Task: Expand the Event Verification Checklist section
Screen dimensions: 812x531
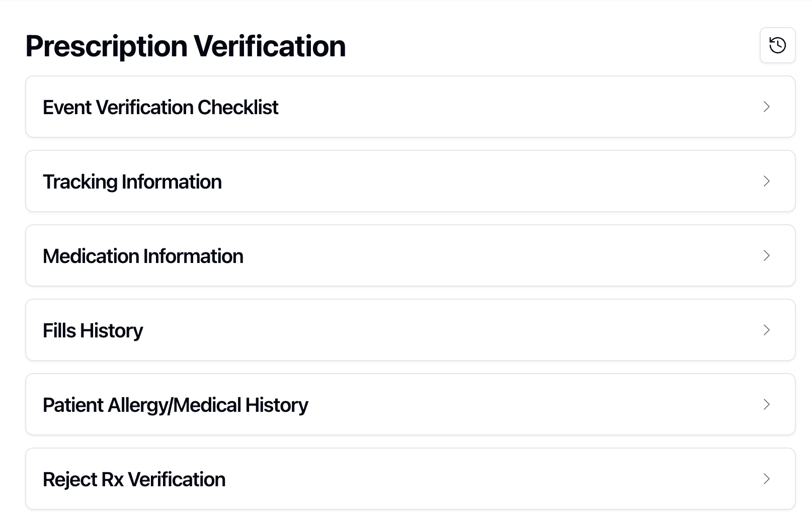Action: [x=410, y=107]
